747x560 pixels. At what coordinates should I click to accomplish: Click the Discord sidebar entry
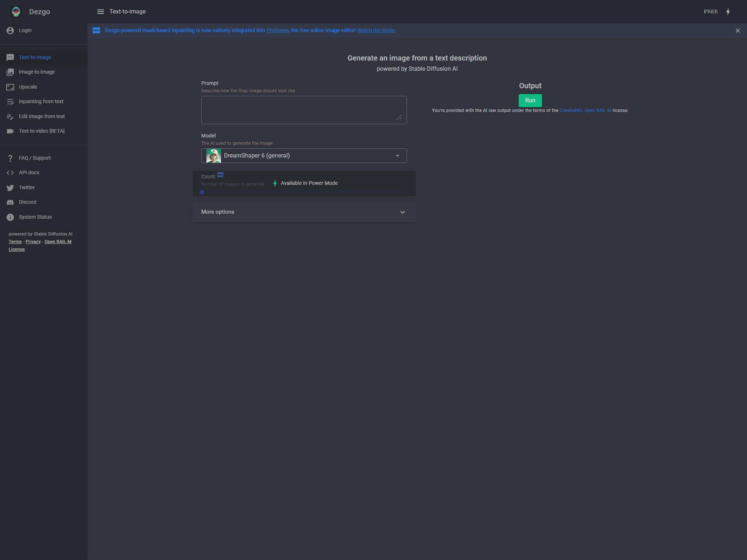[44, 202]
